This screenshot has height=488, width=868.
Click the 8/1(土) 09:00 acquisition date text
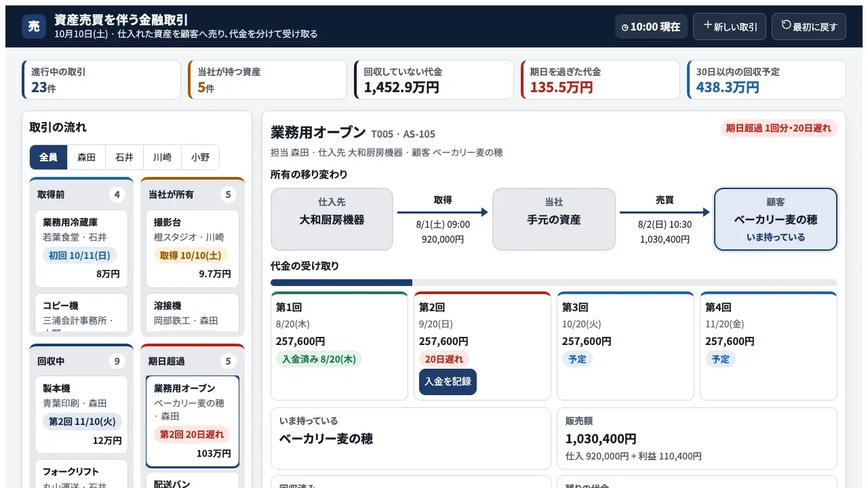click(x=443, y=224)
